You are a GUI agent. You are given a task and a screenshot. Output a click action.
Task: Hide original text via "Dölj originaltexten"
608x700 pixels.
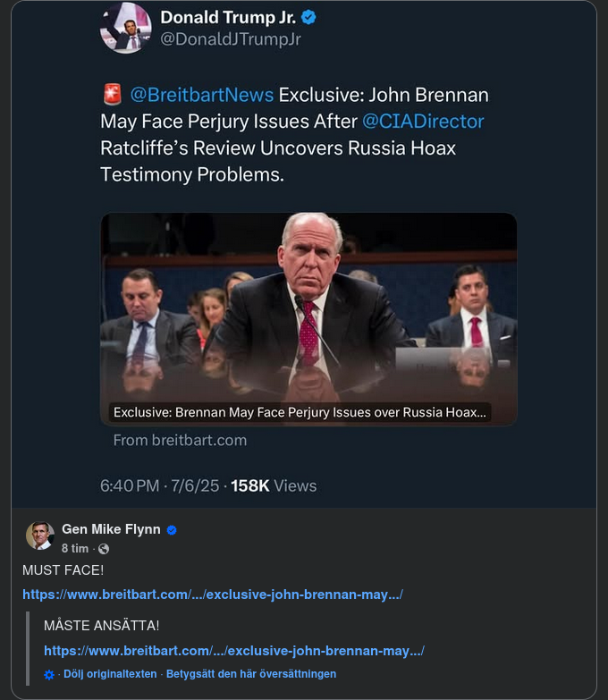click(x=110, y=674)
